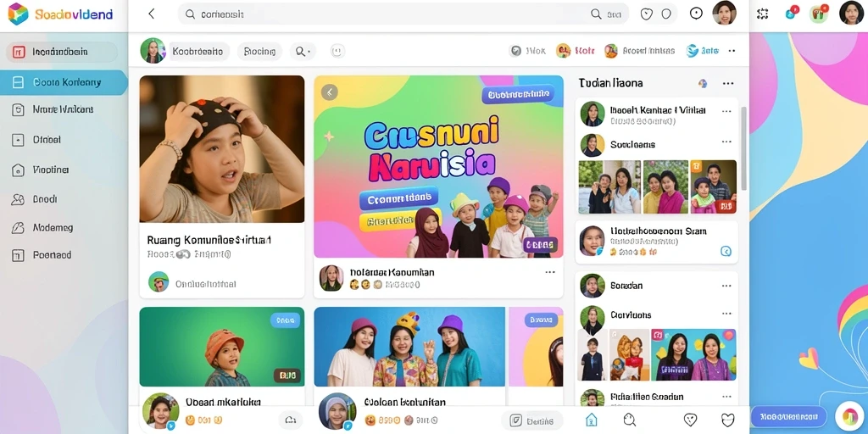Open profile avatar at far top right
Image resolution: width=868 pixels, height=434 pixels.
(851, 14)
